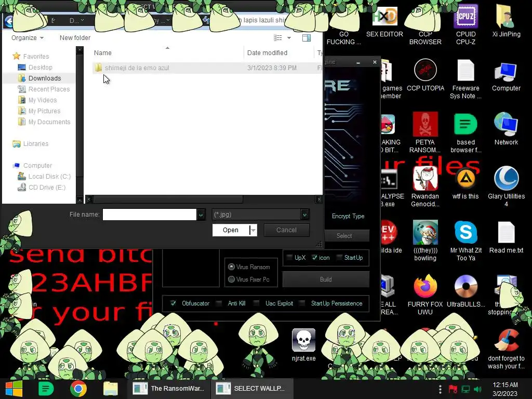Screen dimensions: 532x399
Task: Click the volume speaker tray icon
Action: click(478, 389)
